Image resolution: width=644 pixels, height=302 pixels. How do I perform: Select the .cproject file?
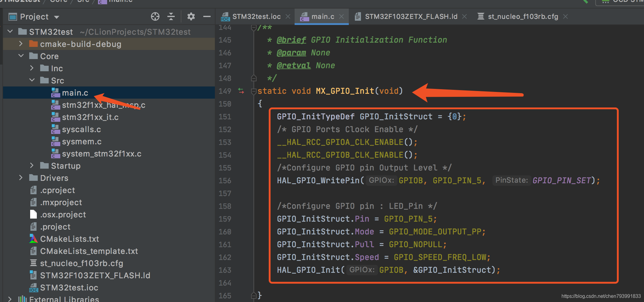coord(58,190)
